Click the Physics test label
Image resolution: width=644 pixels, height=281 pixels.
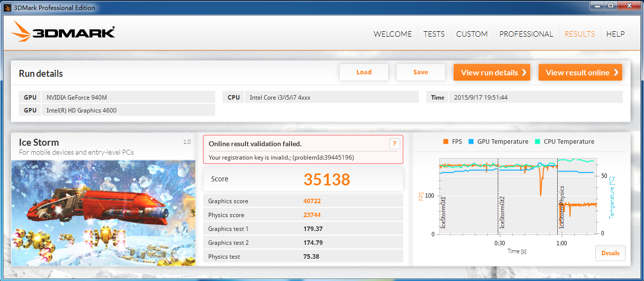click(x=224, y=257)
